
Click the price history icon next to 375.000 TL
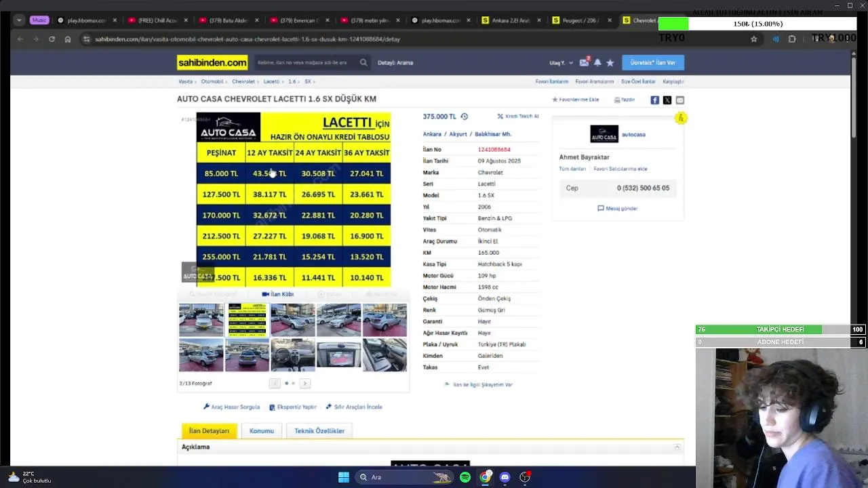tap(464, 117)
